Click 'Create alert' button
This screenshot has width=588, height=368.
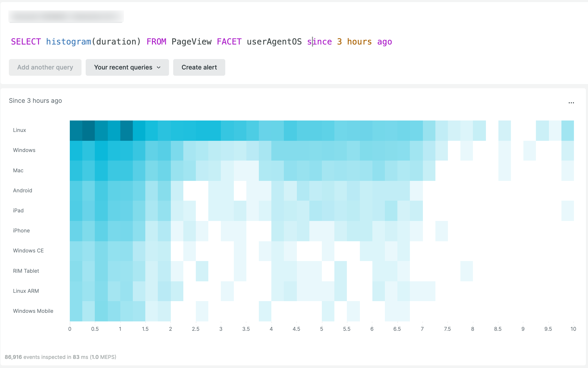pyautogui.click(x=199, y=67)
